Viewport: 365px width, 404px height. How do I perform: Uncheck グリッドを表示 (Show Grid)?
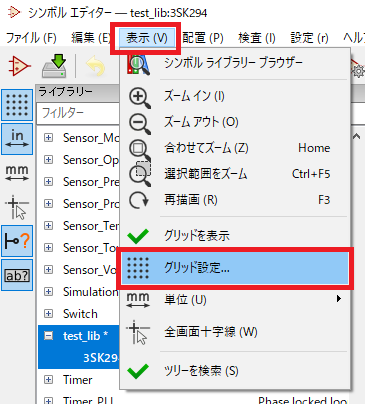tap(235, 236)
